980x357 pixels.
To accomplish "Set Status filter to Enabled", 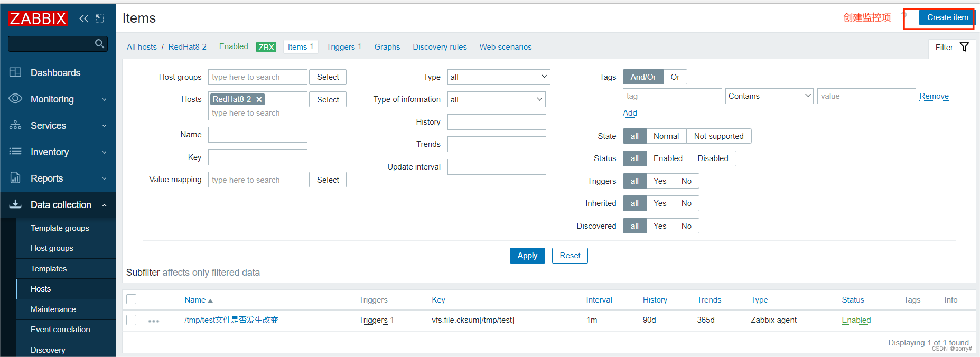I will point(668,158).
